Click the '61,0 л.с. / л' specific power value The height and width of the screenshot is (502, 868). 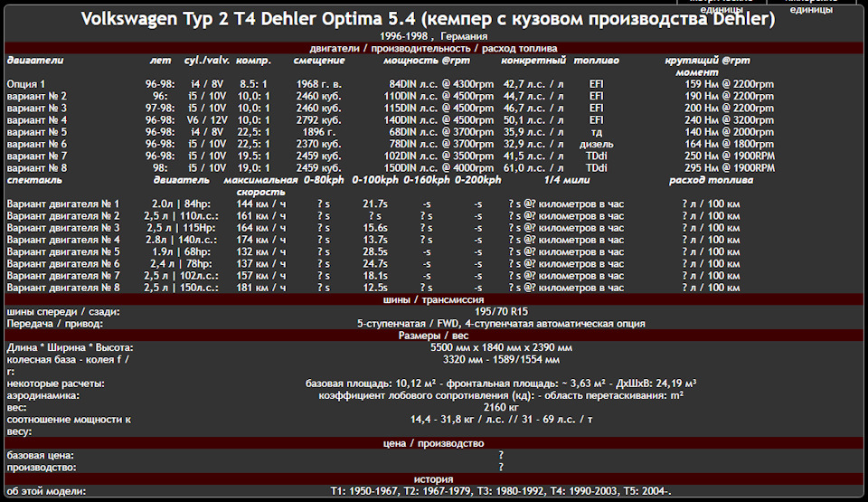(x=533, y=168)
